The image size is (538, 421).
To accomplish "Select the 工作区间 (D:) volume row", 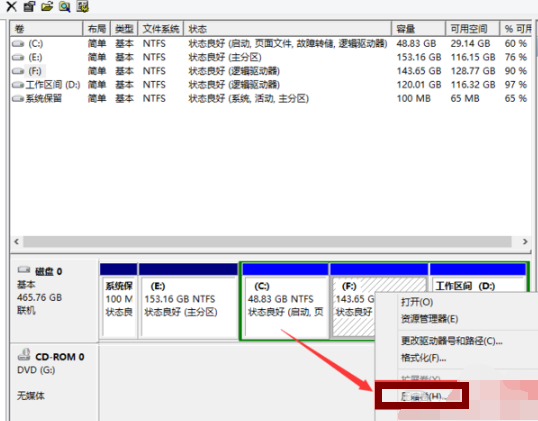I will pyautogui.click(x=270, y=85).
